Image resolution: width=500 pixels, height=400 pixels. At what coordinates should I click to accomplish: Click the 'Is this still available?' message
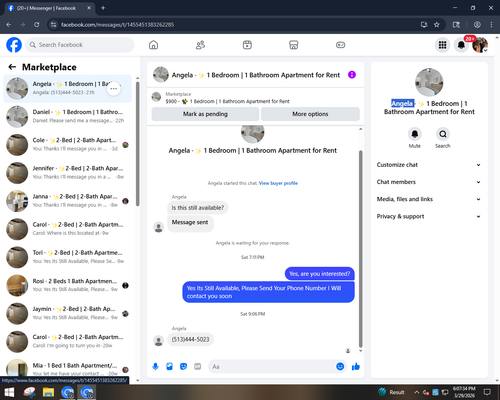click(198, 208)
